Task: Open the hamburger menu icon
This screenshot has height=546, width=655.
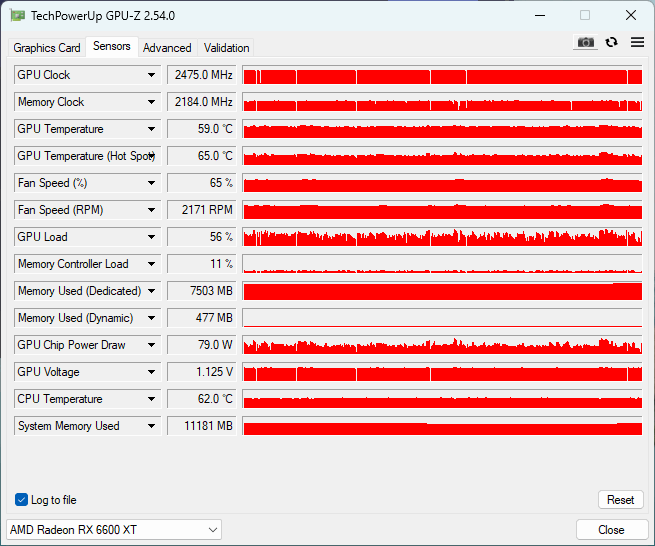Action: [x=637, y=42]
